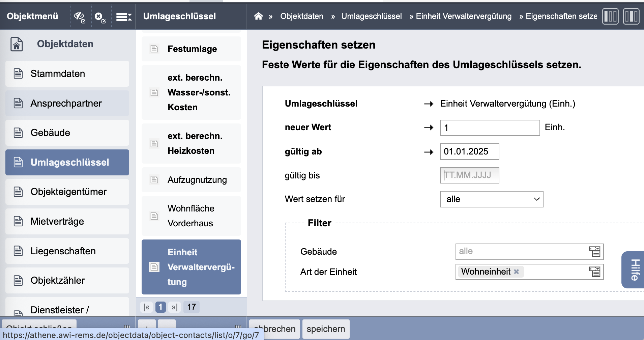Select Aufzugnutzung list item

191,180
